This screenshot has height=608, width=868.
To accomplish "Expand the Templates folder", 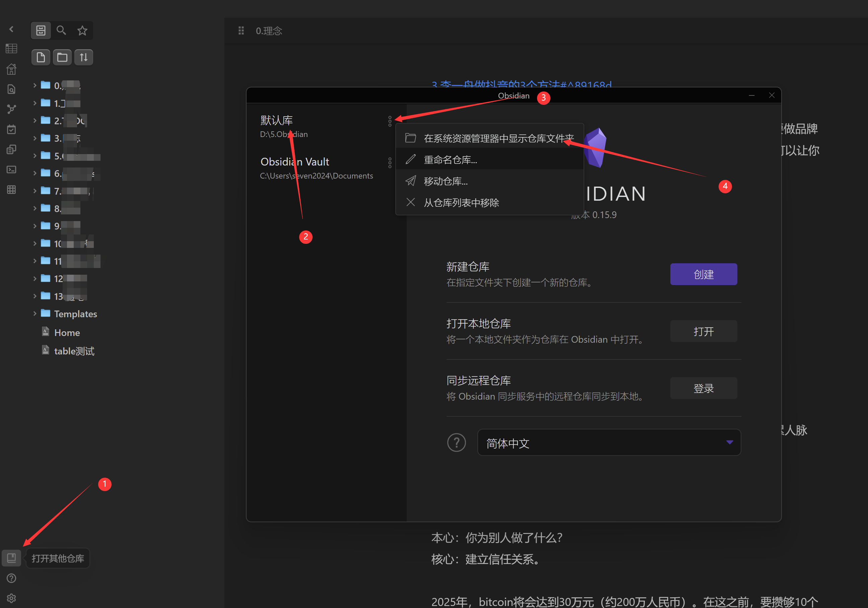I will (x=35, y=314).
